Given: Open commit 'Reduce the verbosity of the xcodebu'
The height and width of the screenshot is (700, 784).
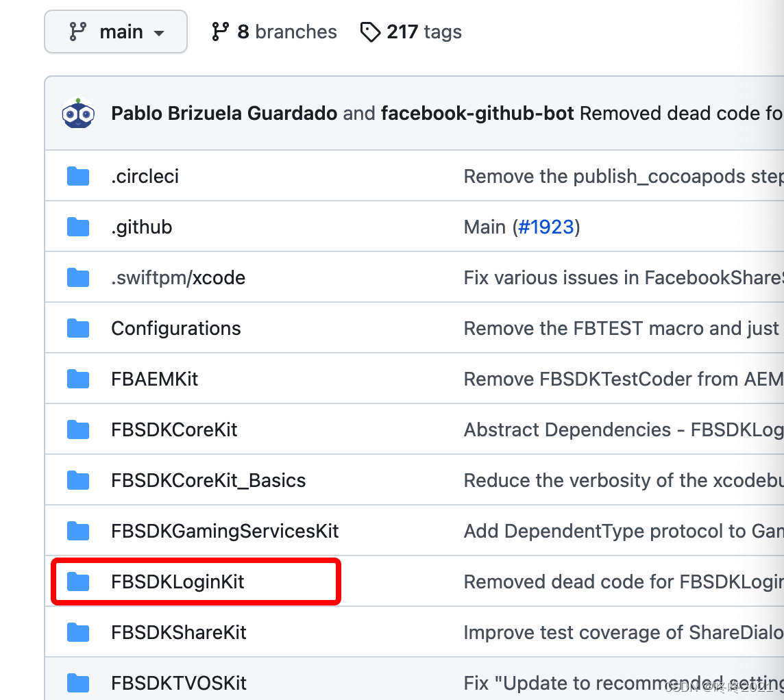Looking at the screenshot, I should pyautogui.click(x=624, y=481).
